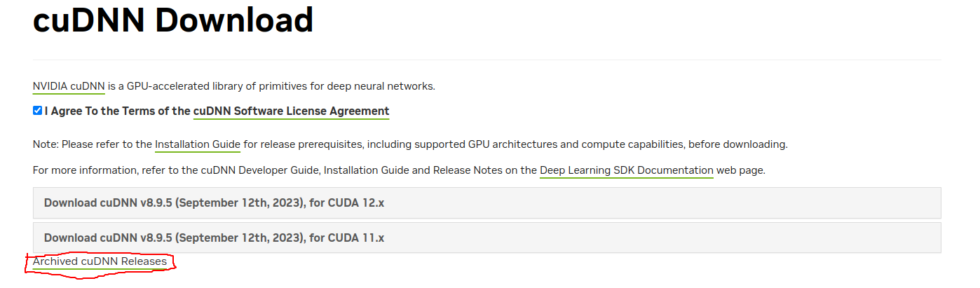Click 'September 12th, 2023' in the CUDA 11.x row
The image size is (980, 288).
239,238
